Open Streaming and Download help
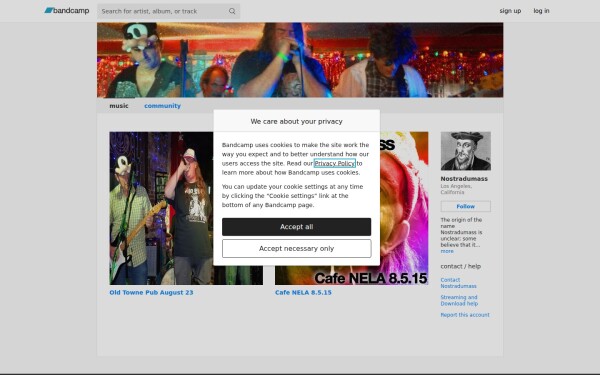This screenshot has width=600, height=375. [x=459, y=300]
